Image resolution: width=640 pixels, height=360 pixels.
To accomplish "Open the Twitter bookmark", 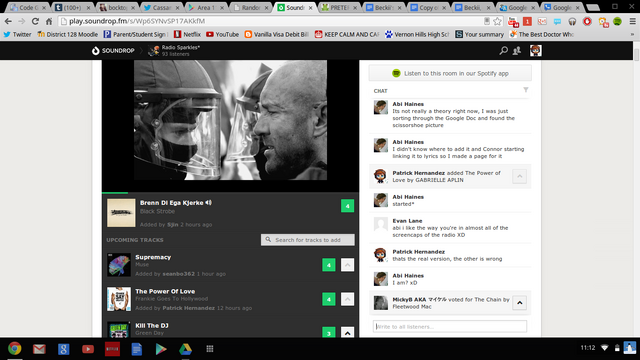I will tap(17, 34).
